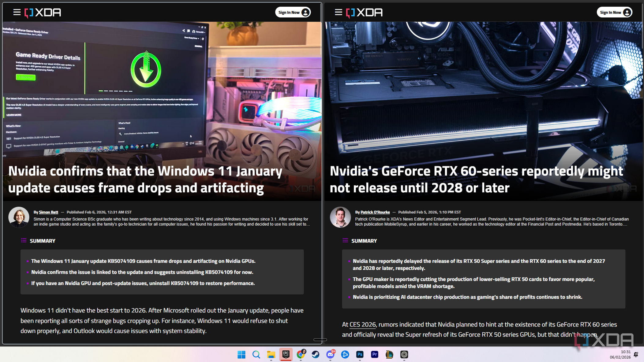The image size is (644, 362).
Task: Click Patrick O'Rourke's author avatar
Action: point(340,217)
